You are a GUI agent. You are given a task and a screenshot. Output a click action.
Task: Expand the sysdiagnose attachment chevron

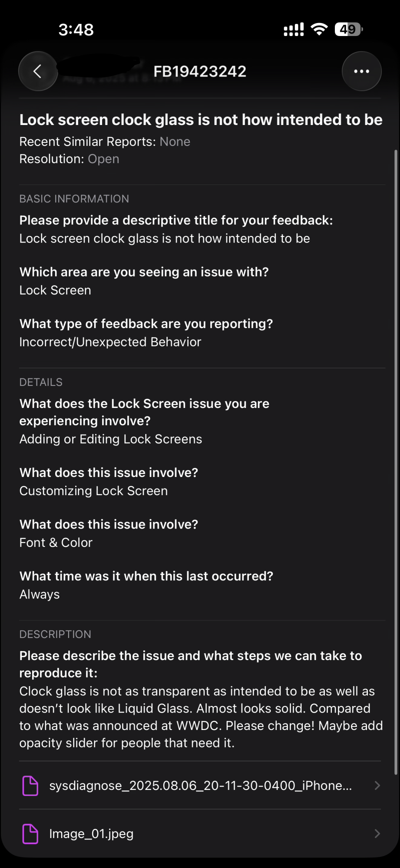click(x=377, y=786)
